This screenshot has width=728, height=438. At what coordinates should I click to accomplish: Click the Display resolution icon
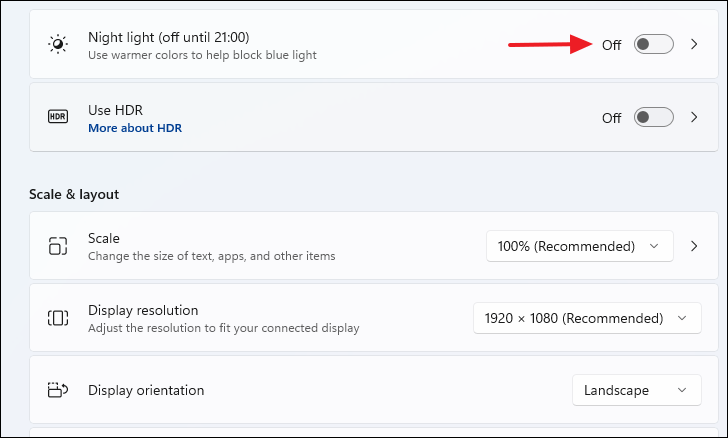pos(58,318)
